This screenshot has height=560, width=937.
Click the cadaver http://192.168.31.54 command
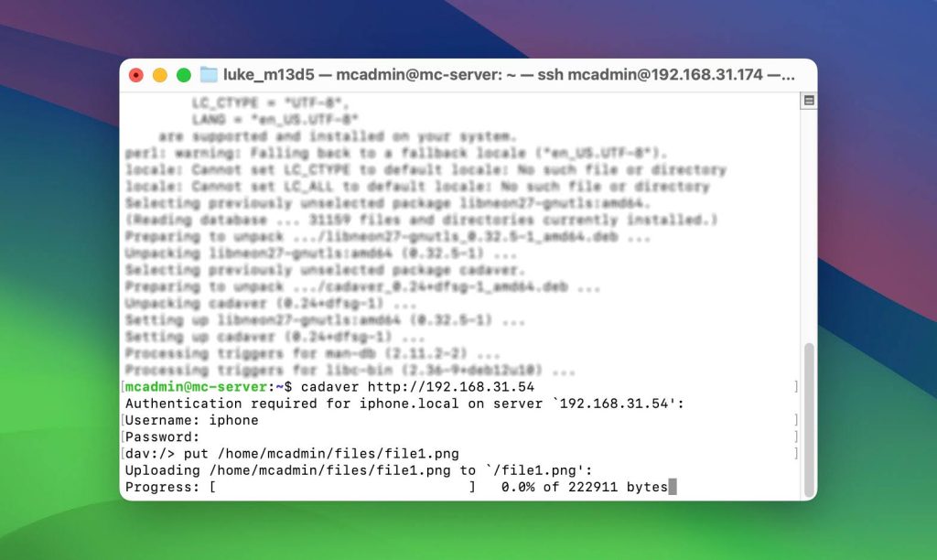pyautogui.click(x=417, y=387)
